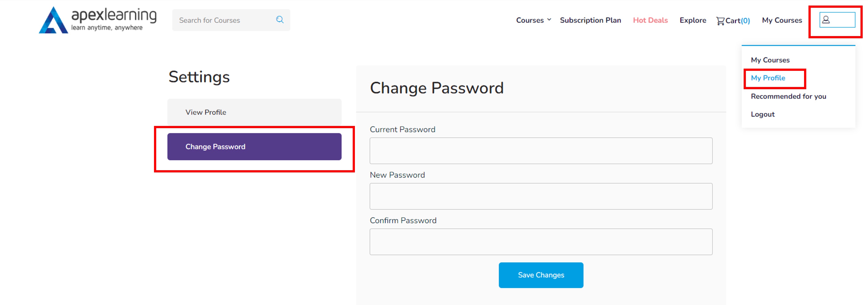The width and height of the screenshot is (868, 305).
Task: Select My Courses in account dropdown
Action: pyautogui.click(x=770, y=60)
